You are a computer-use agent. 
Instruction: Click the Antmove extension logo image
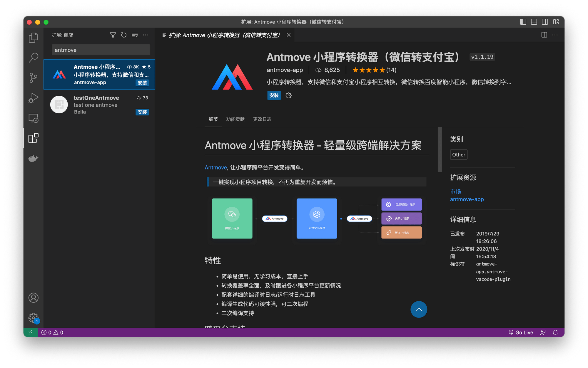pos(232,77)
